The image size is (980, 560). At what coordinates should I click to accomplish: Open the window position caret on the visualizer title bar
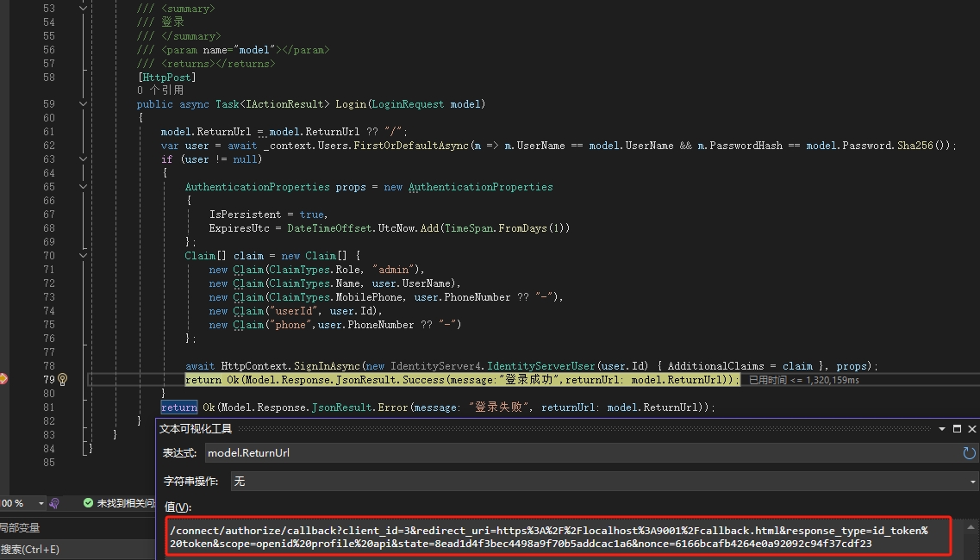[x=942, y=428]
